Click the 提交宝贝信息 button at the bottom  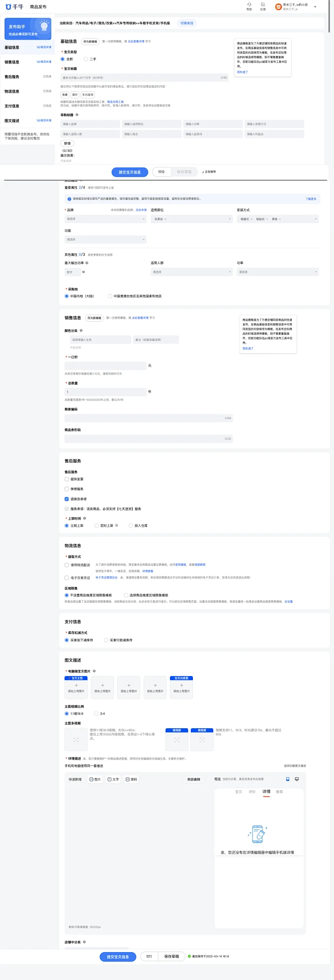[118, 957]
